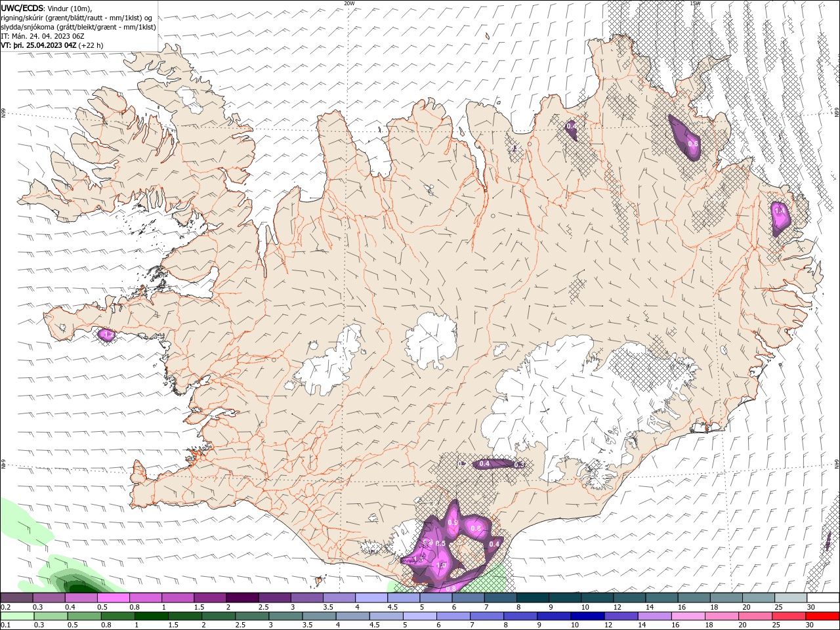The height and width of the screenshot is (630, 840).
Task: Click upper legend swatch between 1.5 and 2
Action: pos(210,597)
